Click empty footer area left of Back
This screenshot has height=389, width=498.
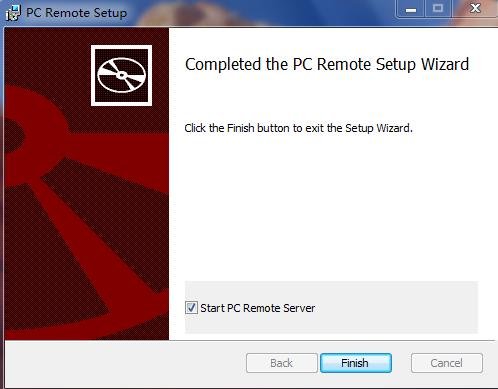[125, 363]
